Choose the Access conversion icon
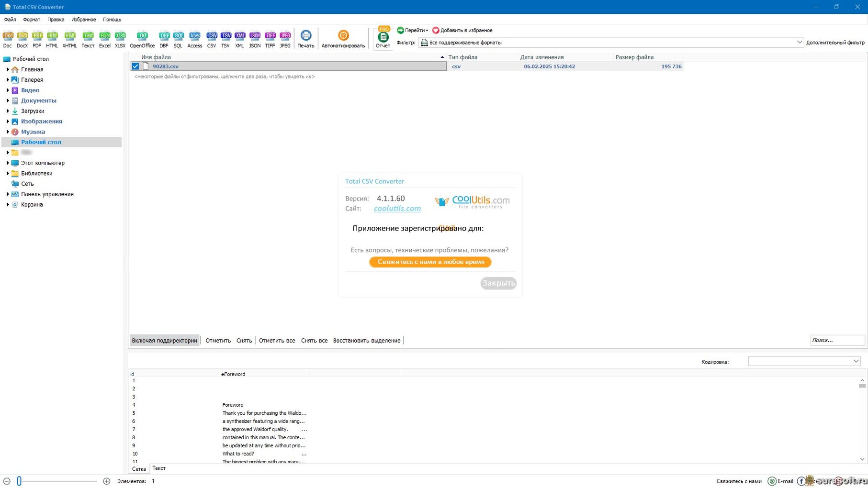 [195, 39]
